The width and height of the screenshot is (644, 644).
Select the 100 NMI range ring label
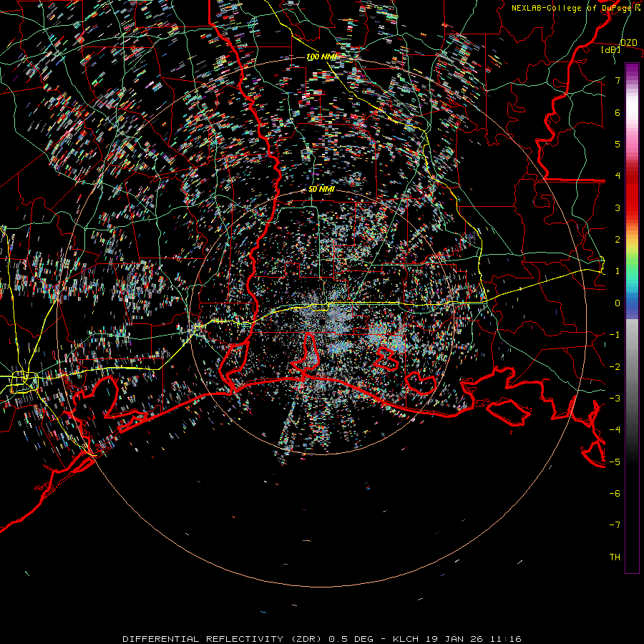(x=321, y=57)
